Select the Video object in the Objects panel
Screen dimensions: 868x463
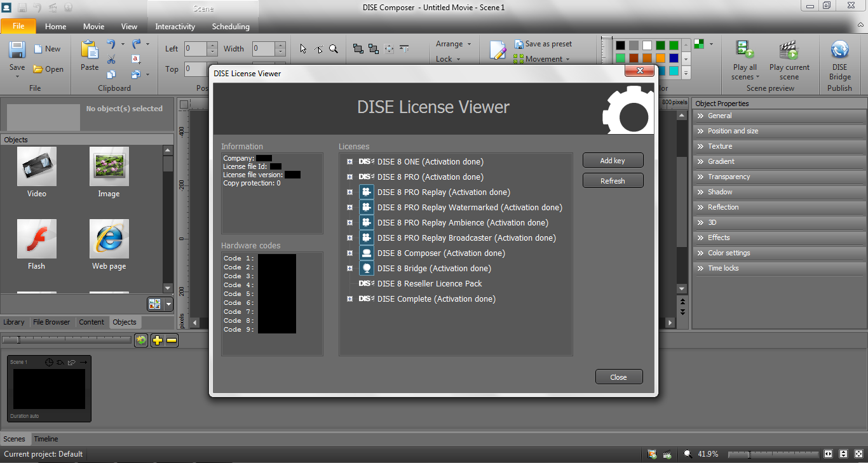(36, 166)
